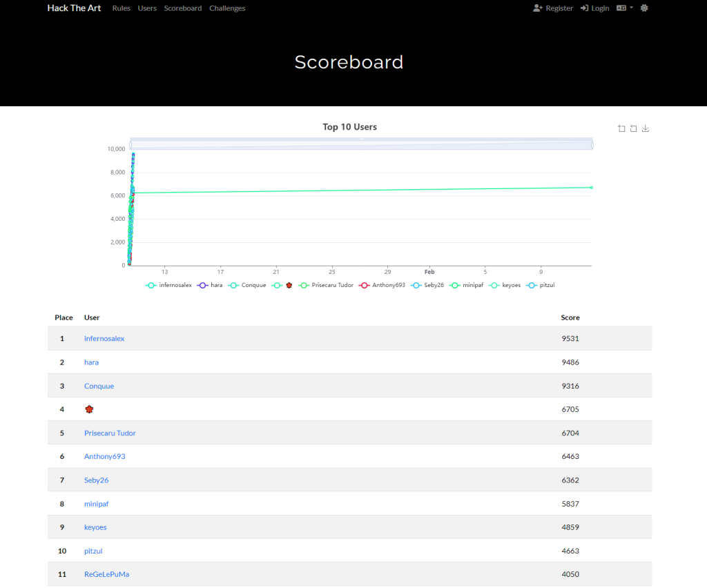This screenshot has width=707, height=588.
Task: Toggle hara series in chart legend
Action: point(210,285)
